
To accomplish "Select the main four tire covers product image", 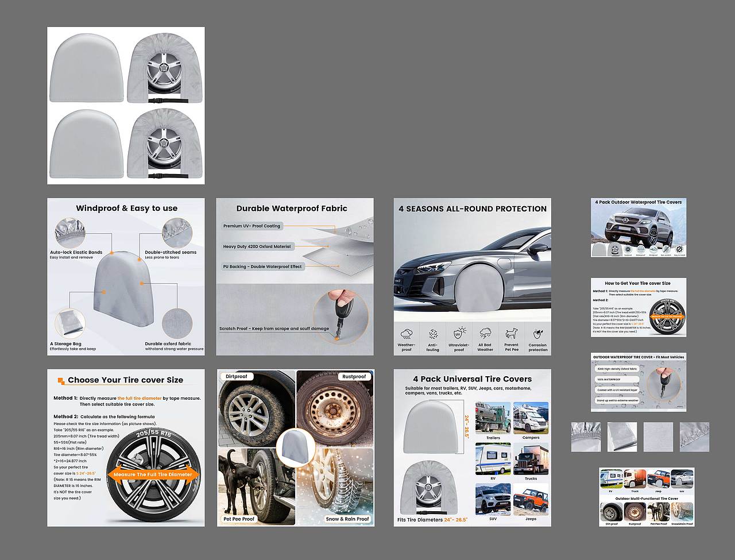I will pyautogui.click(x=126, y=105).
